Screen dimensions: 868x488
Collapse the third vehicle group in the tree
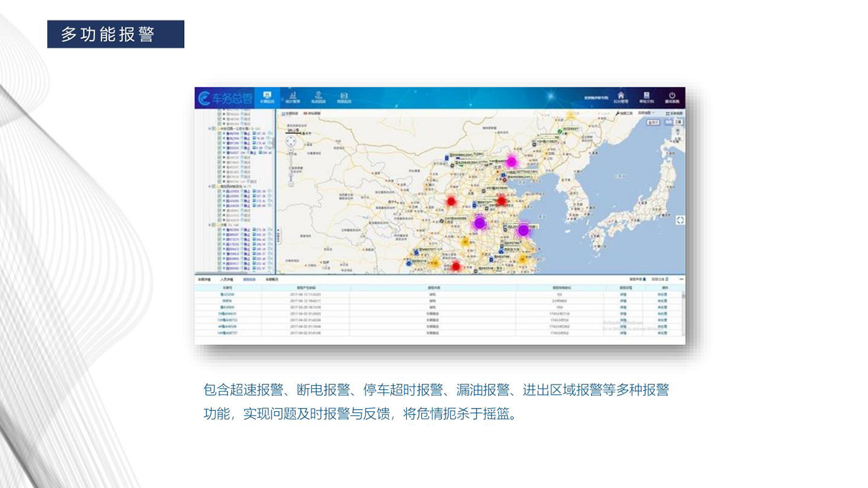(x=210, y=225)
